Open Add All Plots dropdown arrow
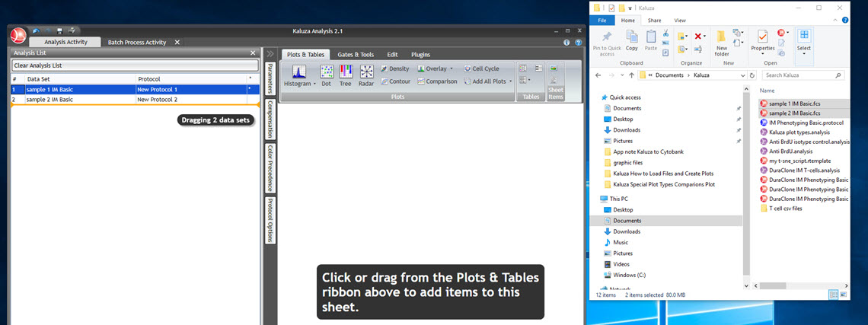The height and width of the screenshot is (325, 868). click(510, 81)
